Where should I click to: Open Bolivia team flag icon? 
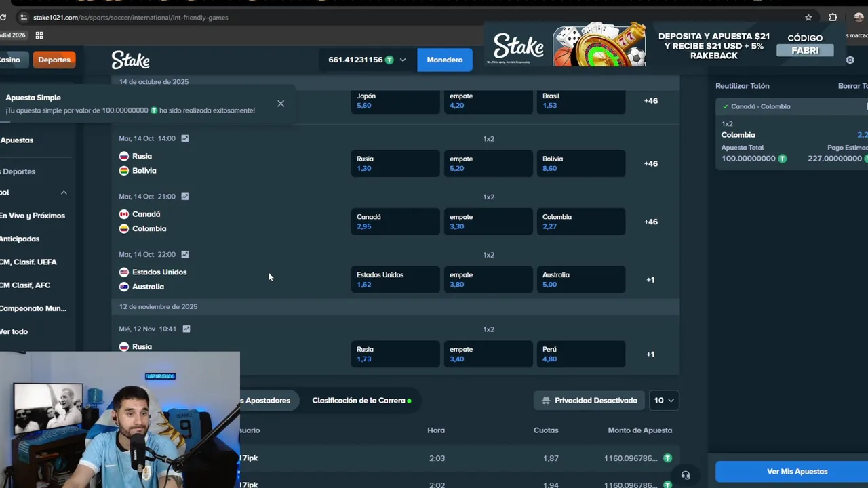123,170
